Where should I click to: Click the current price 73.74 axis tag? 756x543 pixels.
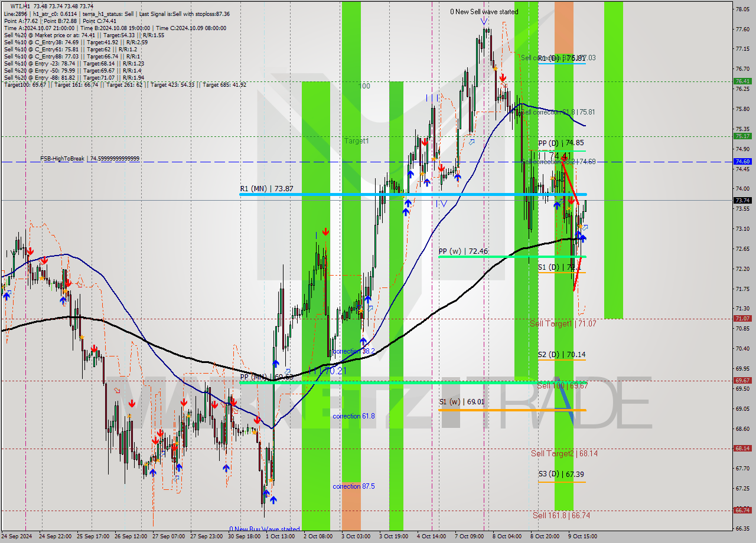click(x=742, y=201)
